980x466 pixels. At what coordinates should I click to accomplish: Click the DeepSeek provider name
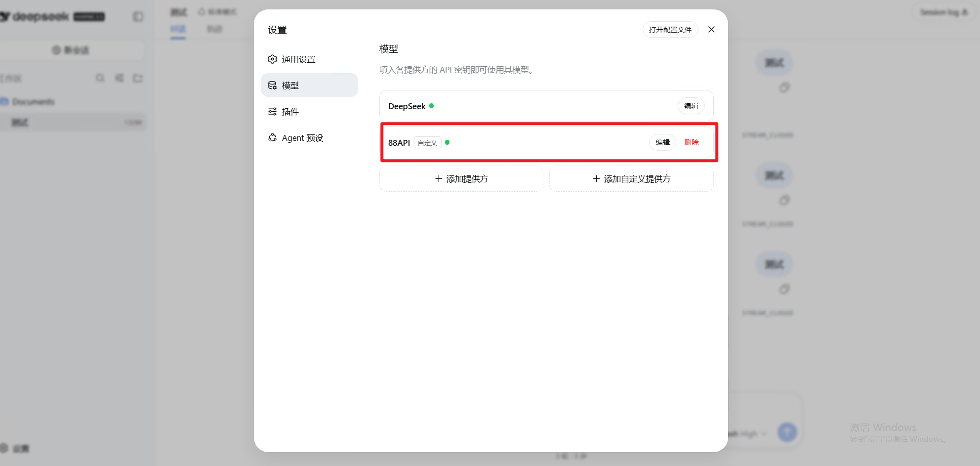(407, 106)
